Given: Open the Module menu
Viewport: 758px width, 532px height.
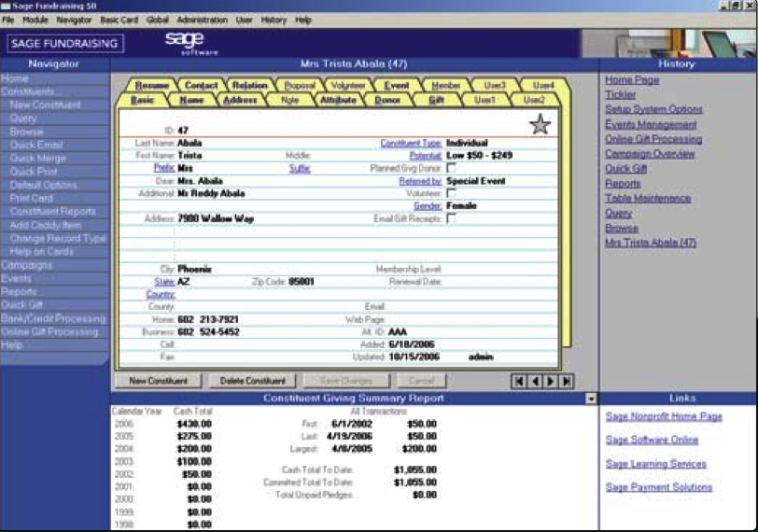Looking at the screenshot, I should tap(35, 20).
